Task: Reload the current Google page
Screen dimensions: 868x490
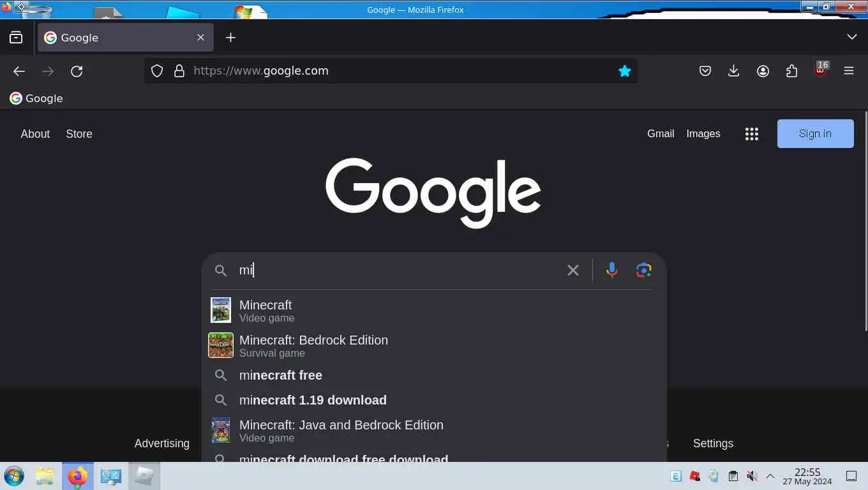Action: point(77,71)
